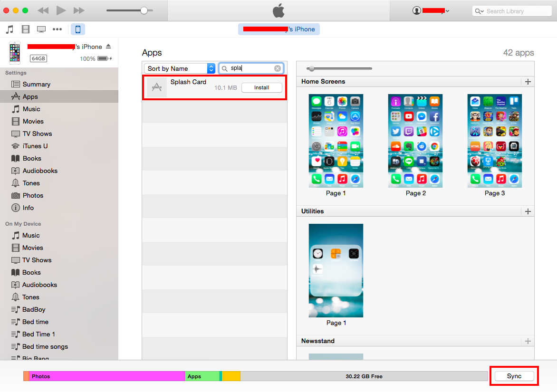Open TV Shows under Settings
557x392 pixels.
pyautogui.click(x=59, y=134)
